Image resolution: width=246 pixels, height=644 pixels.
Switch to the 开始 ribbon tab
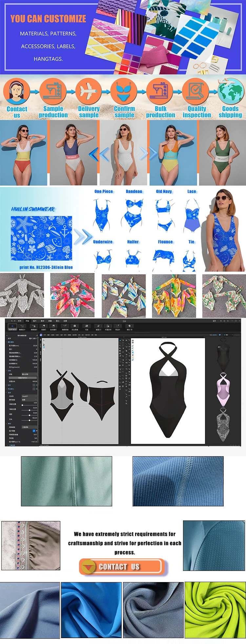27,321
